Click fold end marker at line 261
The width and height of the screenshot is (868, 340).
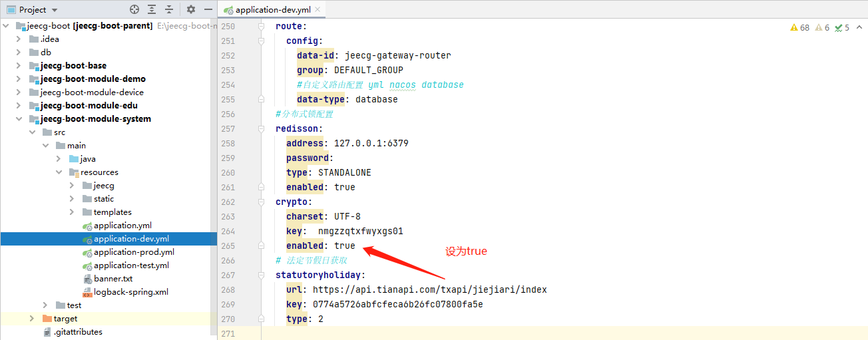tap(262, 187)
